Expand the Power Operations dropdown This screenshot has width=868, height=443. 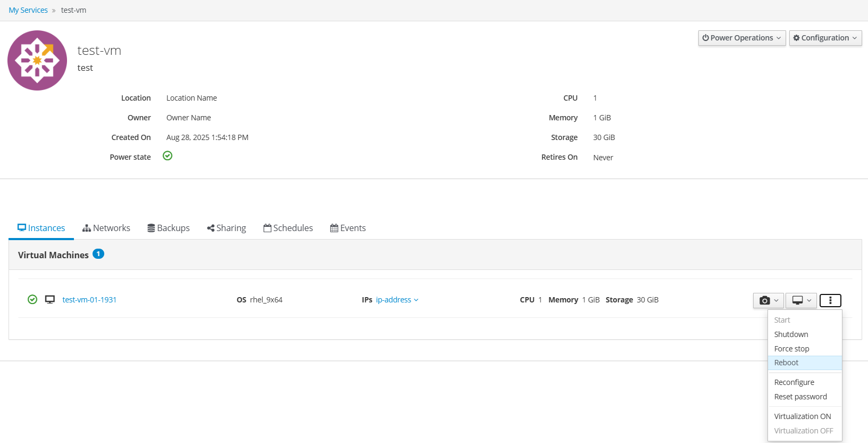pos(741,38)
